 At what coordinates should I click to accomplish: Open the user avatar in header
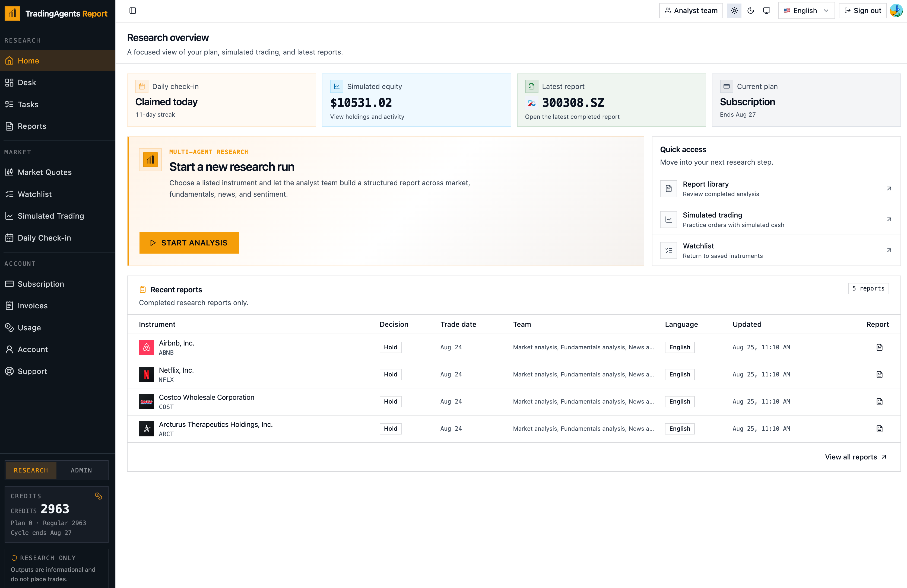pyautogui.click(x=896, y=11)
